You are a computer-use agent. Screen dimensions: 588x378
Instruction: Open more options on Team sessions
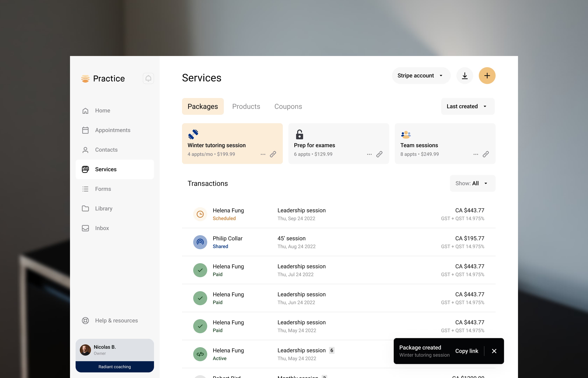click(x=476, y=154)
